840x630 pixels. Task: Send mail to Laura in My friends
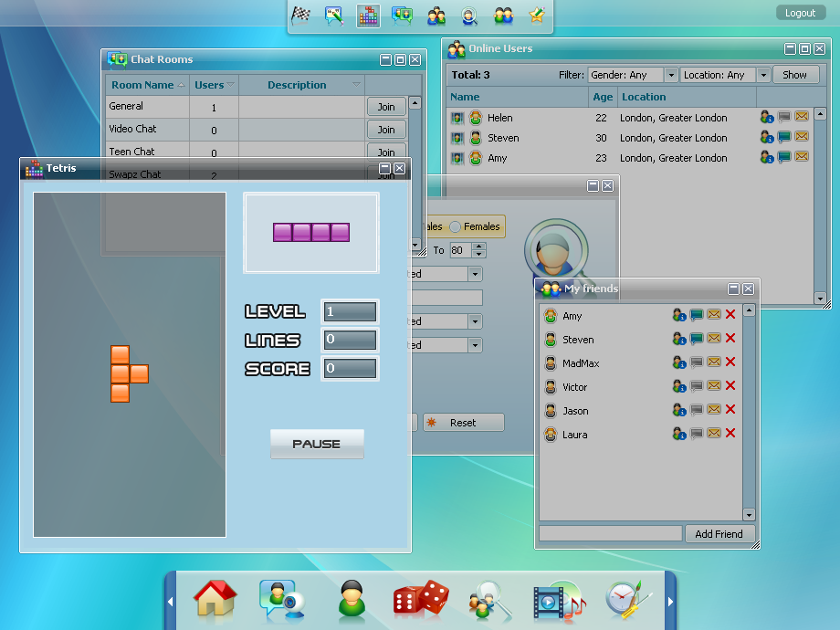tap(714, 433)
